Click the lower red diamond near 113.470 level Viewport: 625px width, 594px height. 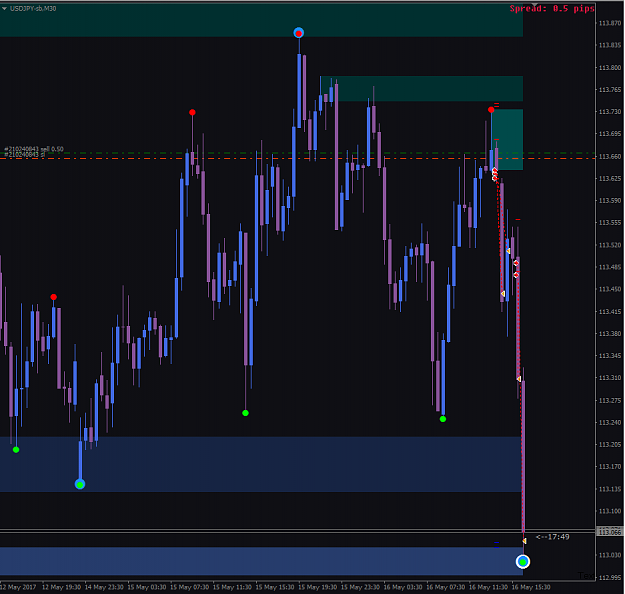click(516, 275)
